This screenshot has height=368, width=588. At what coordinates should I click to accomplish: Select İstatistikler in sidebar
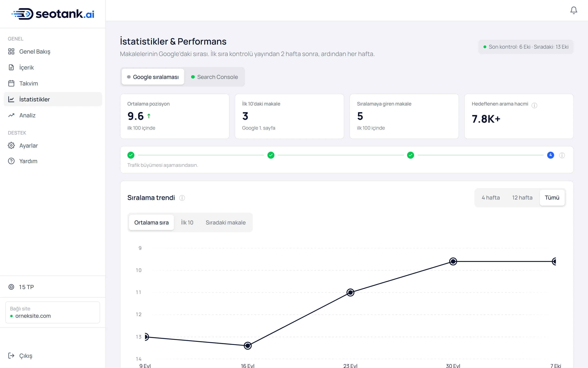53,99
